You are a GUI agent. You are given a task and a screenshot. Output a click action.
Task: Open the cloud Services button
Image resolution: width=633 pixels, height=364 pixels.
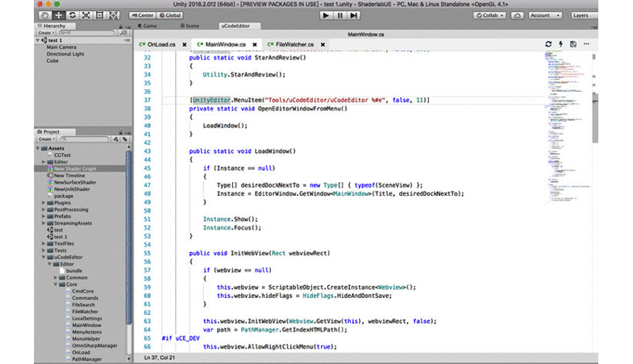coord(517,15)
